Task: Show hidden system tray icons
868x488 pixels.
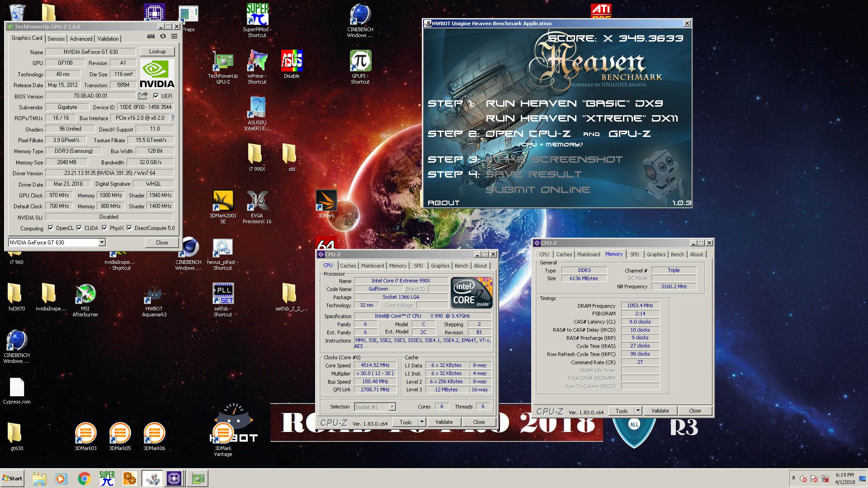Action: [x=793, y=479]
